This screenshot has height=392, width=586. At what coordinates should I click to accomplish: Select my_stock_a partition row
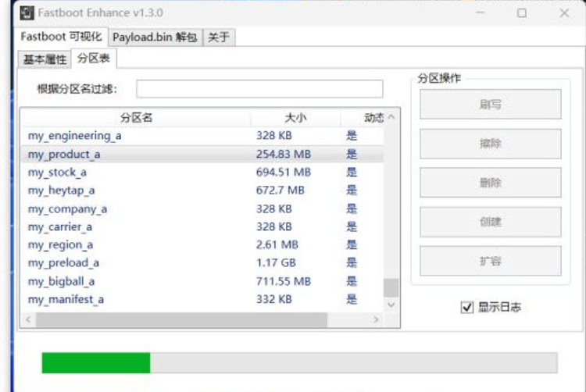pos(202,172)
